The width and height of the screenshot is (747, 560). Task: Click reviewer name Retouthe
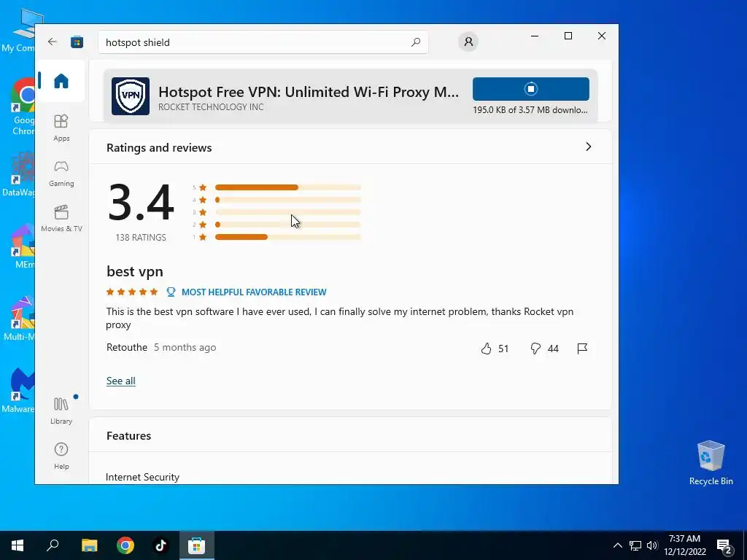click(x=127, y=348)
